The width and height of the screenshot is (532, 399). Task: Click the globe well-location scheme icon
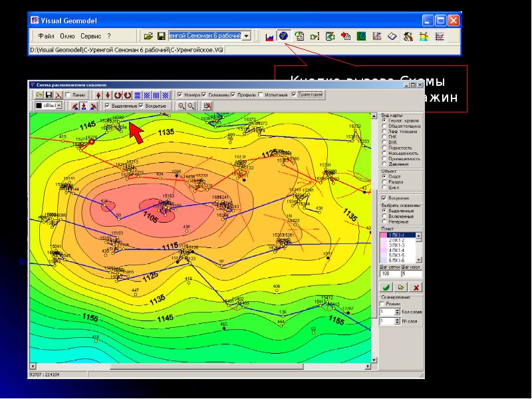[x=283, y=35]
